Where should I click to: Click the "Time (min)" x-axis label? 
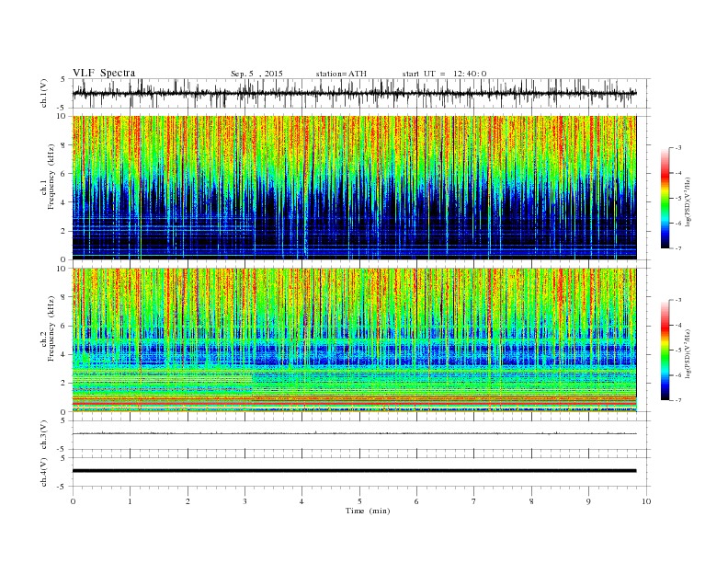tap(368, 511)
